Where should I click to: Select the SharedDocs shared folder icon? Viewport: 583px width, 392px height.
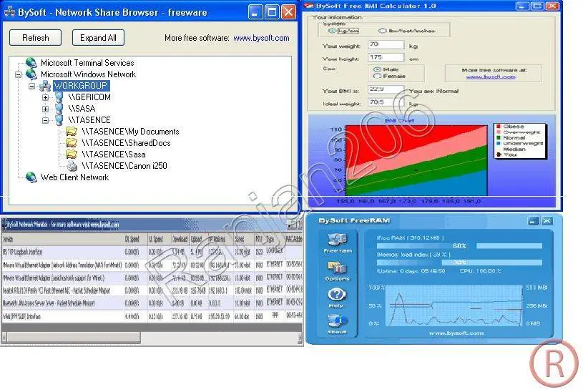tap(72, 143)
